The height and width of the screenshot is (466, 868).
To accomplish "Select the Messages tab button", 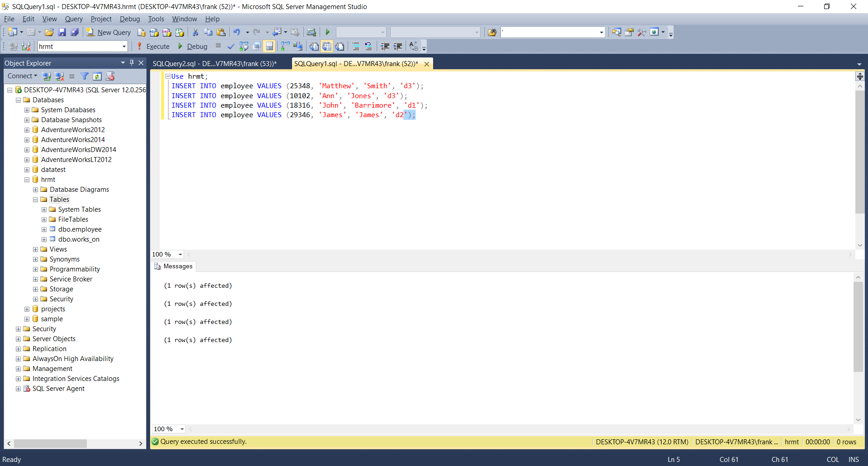I will 177,266.
